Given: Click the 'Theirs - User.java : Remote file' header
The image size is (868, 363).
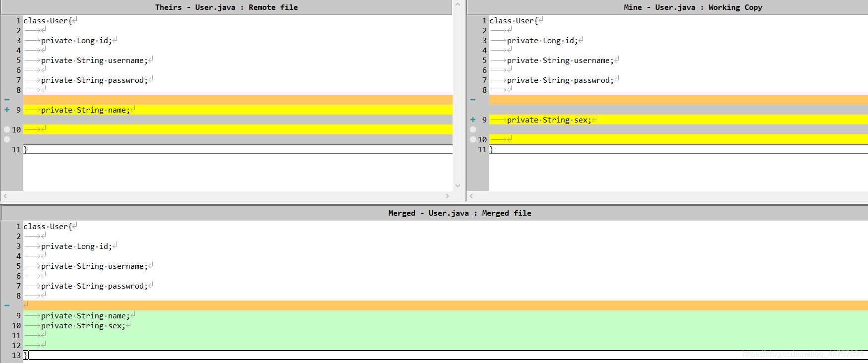Looking at the screenshot, I should (x=227, y=7).
